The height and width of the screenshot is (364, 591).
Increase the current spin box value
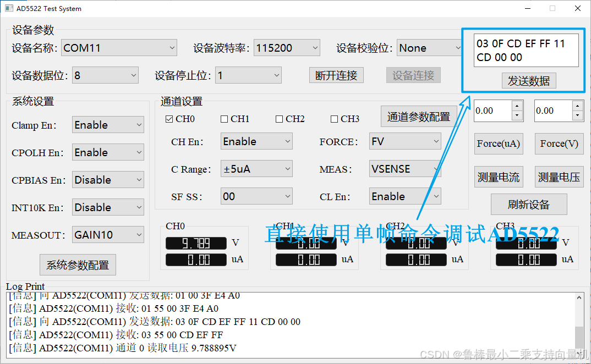pyautogui.click(x=517, y=106)
